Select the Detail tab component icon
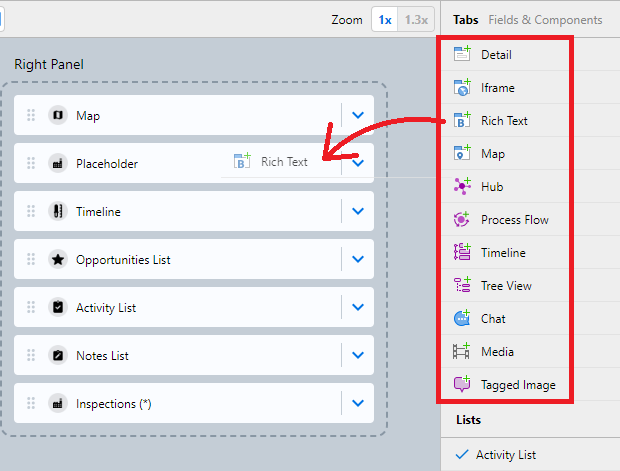 (462, 55)
